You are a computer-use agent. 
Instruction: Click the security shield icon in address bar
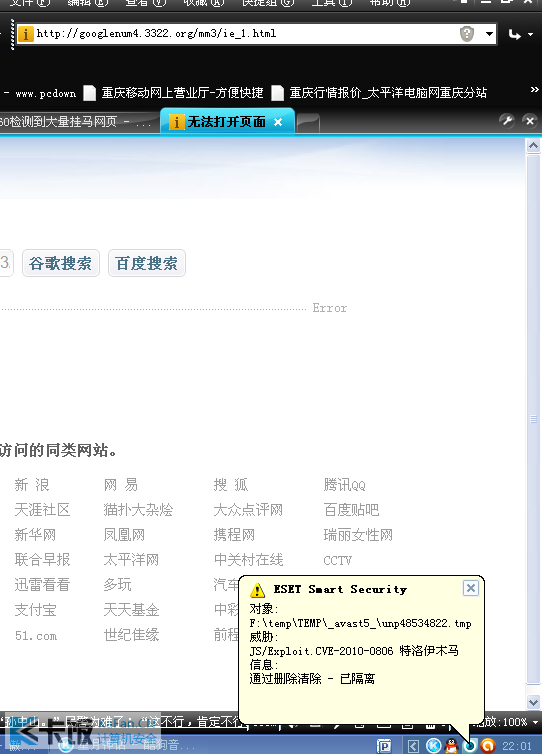467,34
